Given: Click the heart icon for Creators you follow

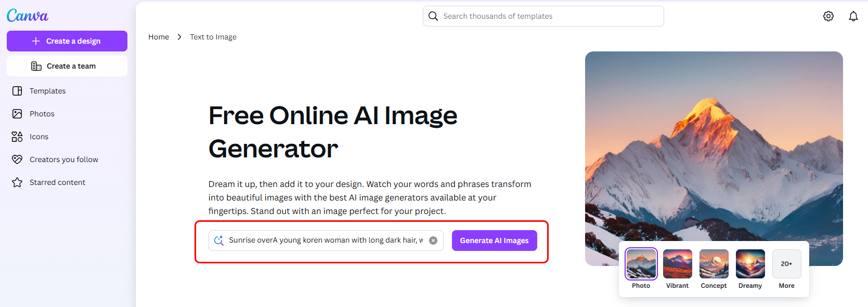Looking at the screenshot, I should (x=17, y=159).
